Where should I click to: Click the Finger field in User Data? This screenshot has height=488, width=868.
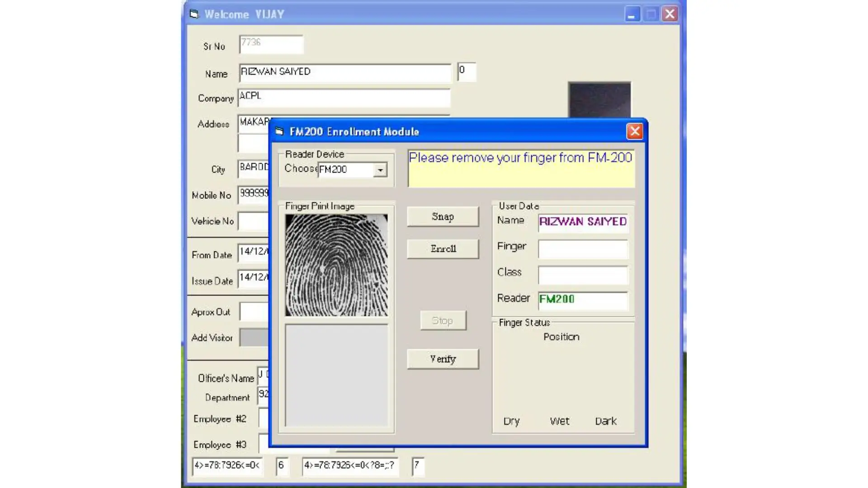coord(583,249)
